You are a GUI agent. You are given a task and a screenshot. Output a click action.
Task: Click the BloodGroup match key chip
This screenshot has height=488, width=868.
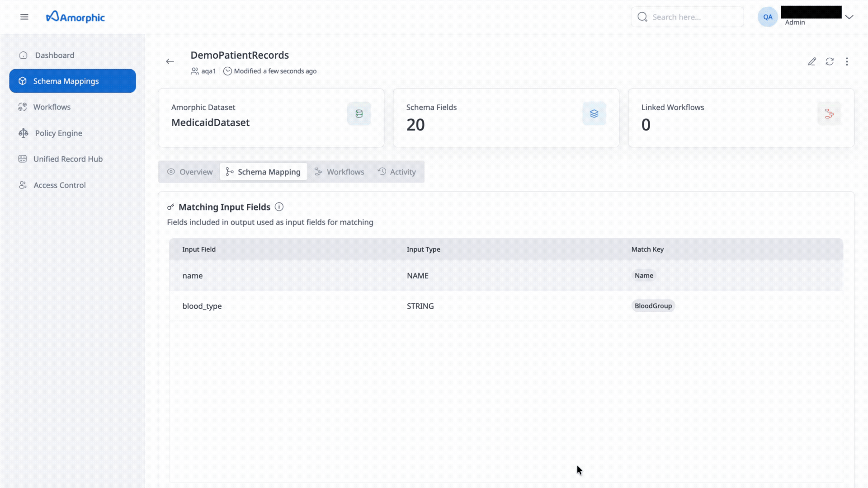point(653,305)
